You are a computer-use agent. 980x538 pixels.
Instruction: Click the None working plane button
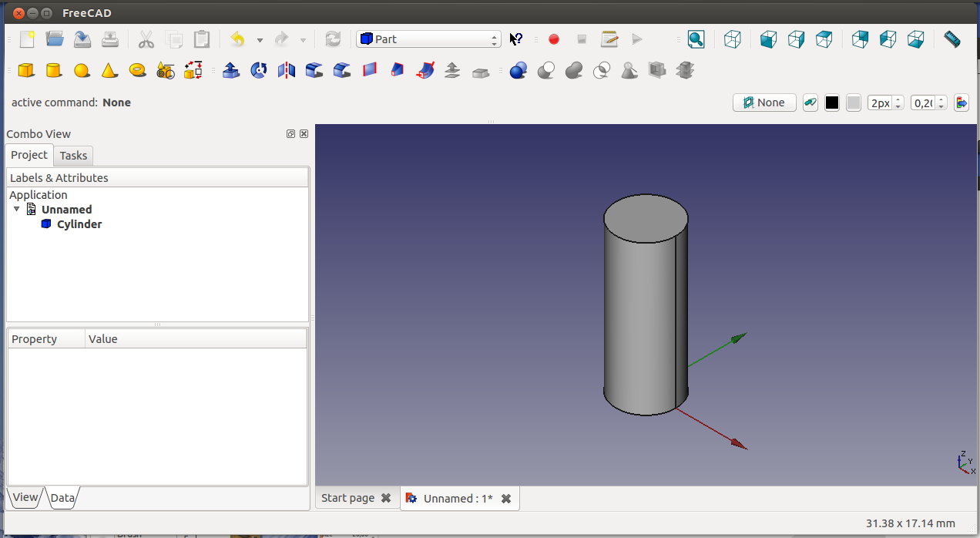pyautogui.click(x=764, y=103)
